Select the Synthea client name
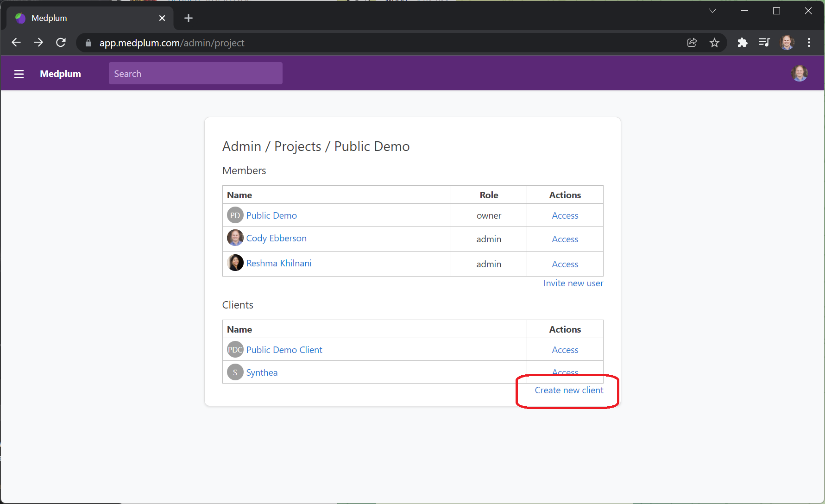Screen dimensions: 825x504 pyautogui.click(x=262, y=372)
